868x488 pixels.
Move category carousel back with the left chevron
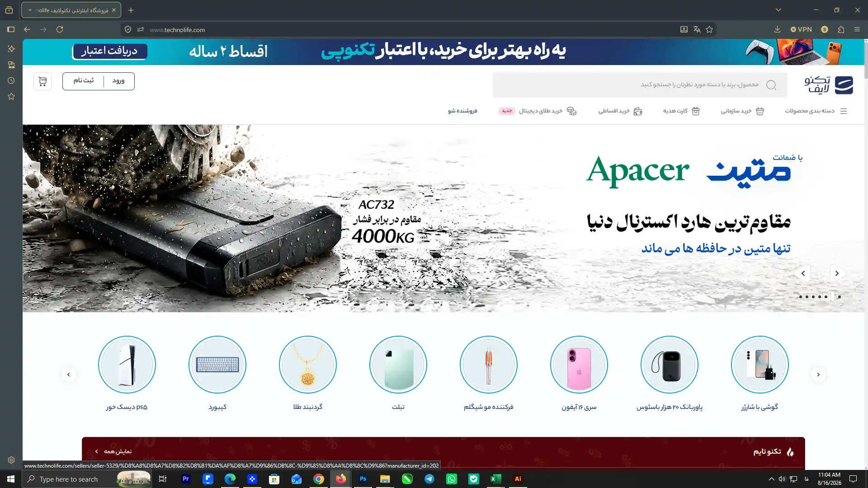[x=68, y=375]
